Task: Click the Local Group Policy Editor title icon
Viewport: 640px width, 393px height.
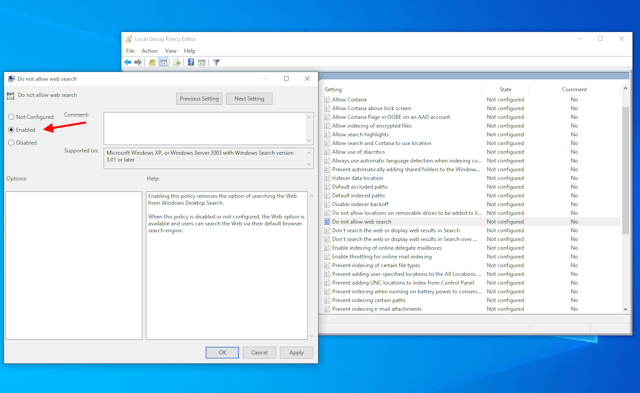Action: pyautogui.click(x=129, y=39)
